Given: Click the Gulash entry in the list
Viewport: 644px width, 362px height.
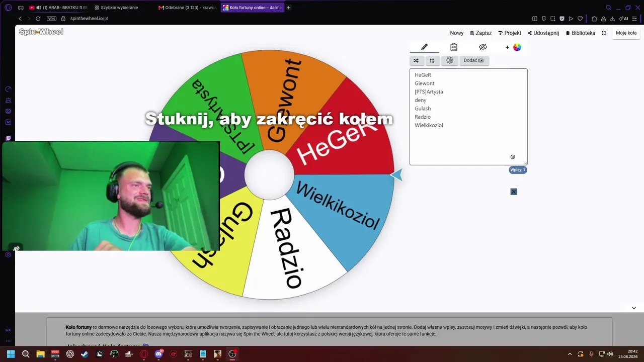Looking at the screenshot, I should point(423,109).
